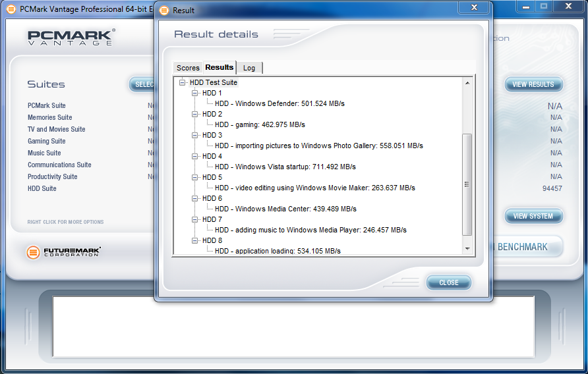The image size is (588, 374).
Task: Collapse the HDD 6 tree node
Action: 194,198
